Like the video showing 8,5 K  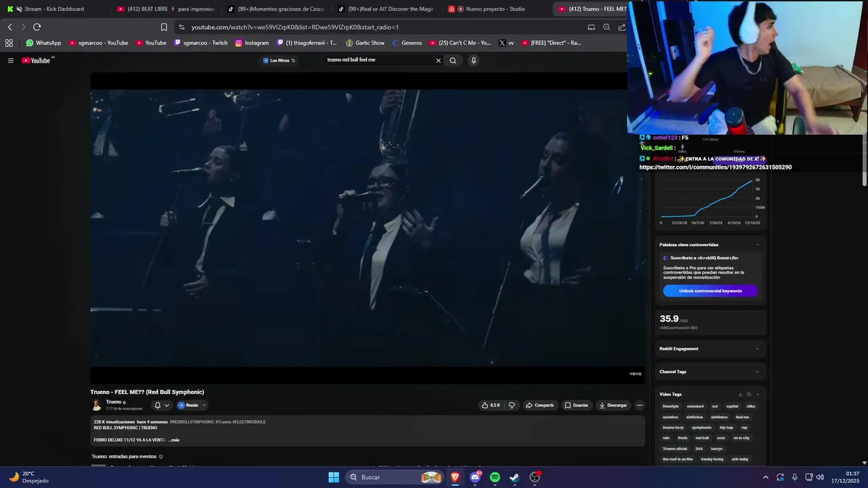point(491,405)
